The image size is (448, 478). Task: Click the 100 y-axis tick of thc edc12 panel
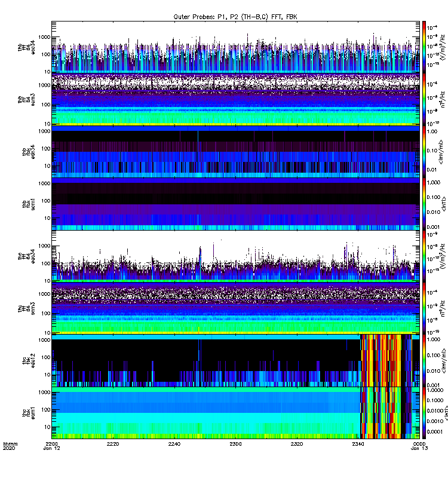pyautogui.click(x=46, y=357)
